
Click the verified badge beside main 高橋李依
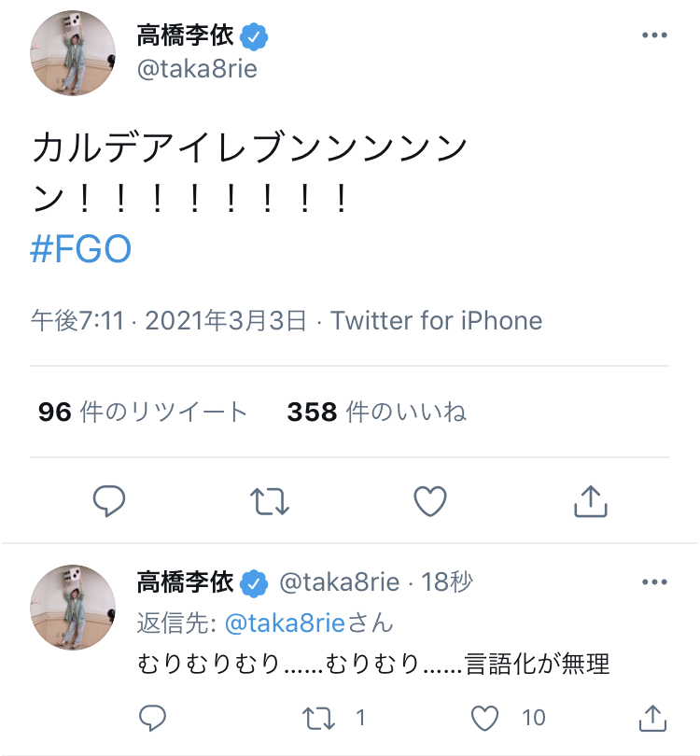(x=255, y=36)
